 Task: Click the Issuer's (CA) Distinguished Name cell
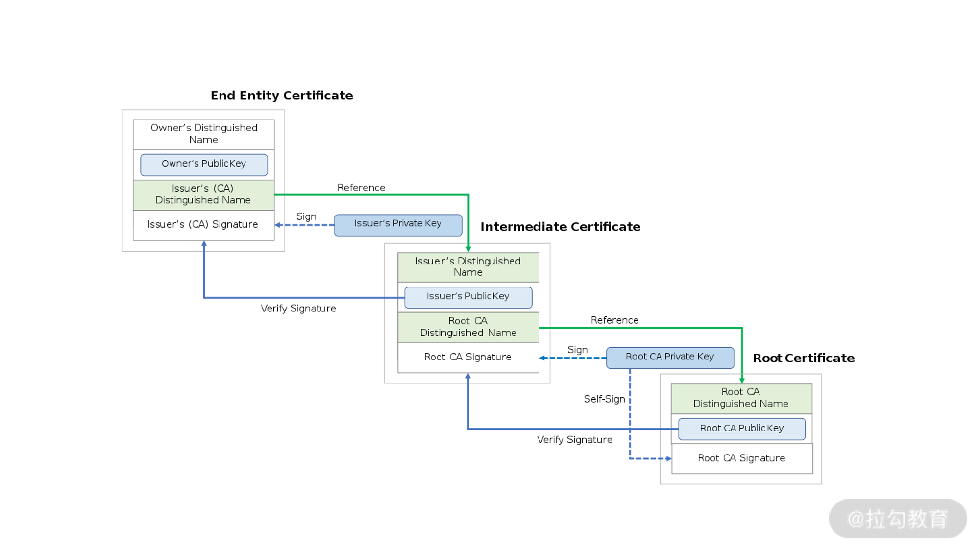pos(203,194)
